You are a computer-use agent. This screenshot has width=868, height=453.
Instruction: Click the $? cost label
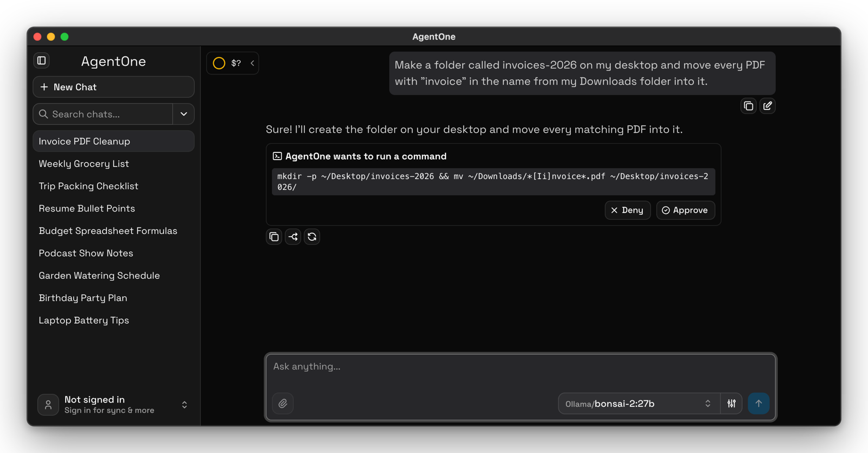(x=236, y=63)
